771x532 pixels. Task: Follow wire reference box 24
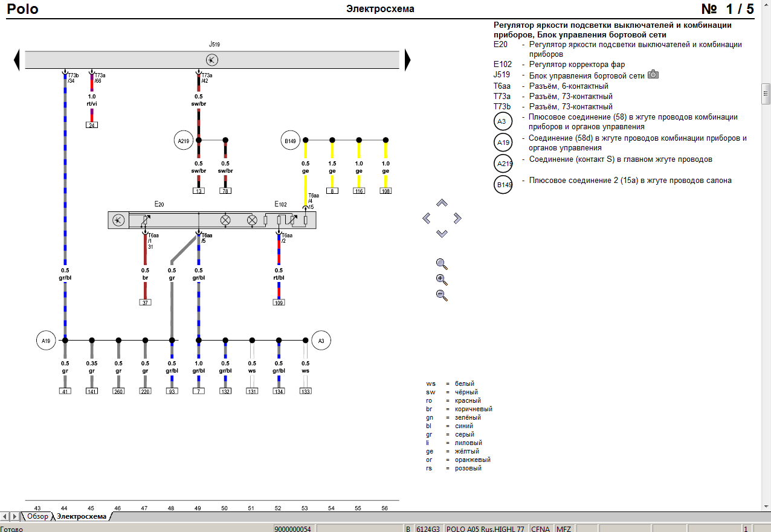click(92, 125)
